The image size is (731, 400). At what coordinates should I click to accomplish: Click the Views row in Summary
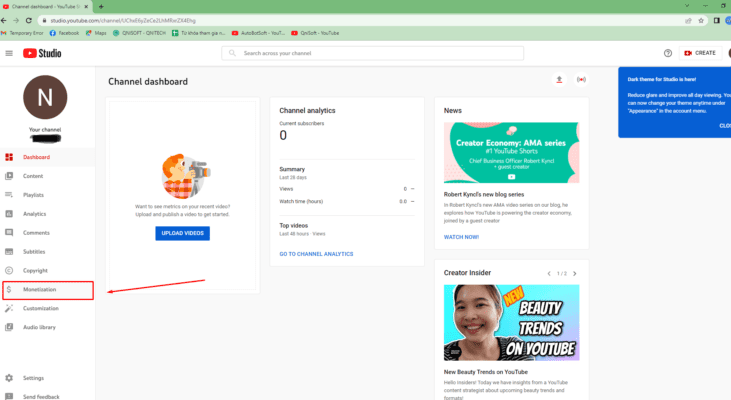point(347,189)
